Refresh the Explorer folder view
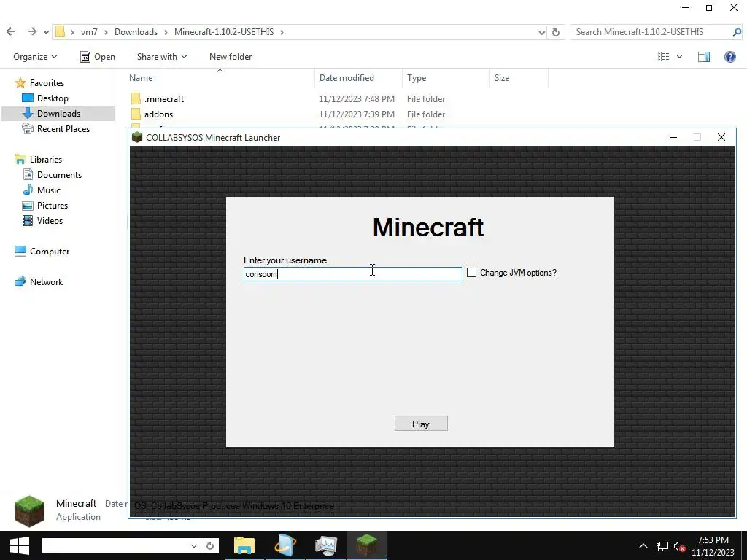This screenshot has width=747, height=560. [x=555, y=32]
